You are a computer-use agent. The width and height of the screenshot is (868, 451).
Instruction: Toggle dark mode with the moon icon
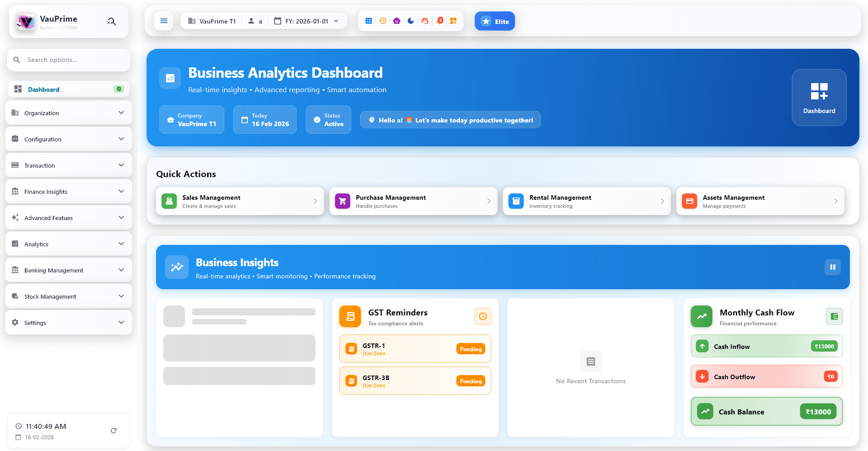411,21
